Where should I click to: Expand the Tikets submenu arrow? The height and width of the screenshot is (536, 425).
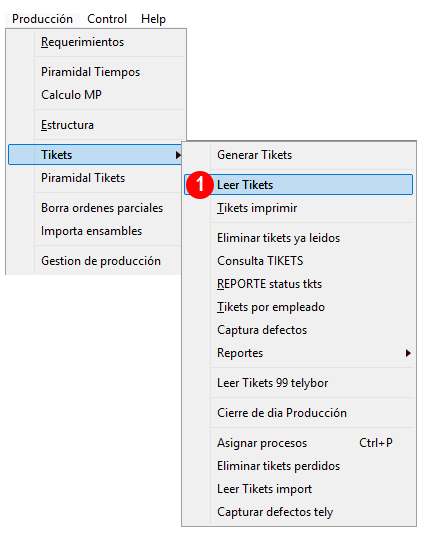(177, 155)
